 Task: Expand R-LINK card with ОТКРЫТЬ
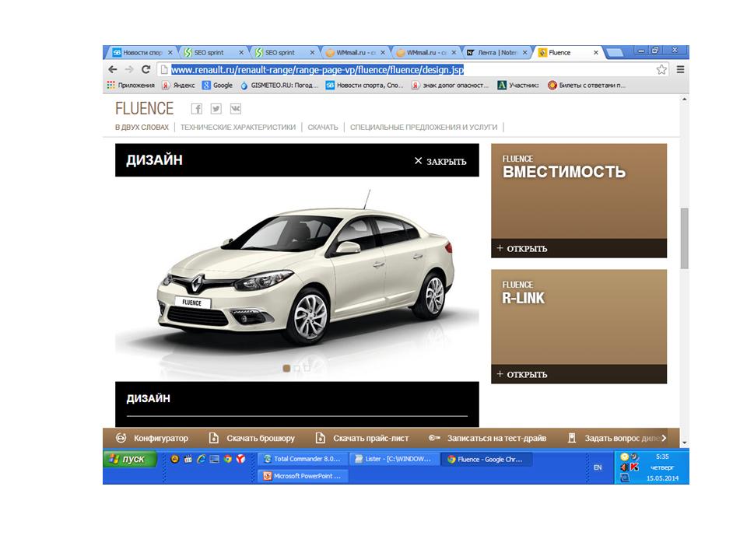point(522,375)
